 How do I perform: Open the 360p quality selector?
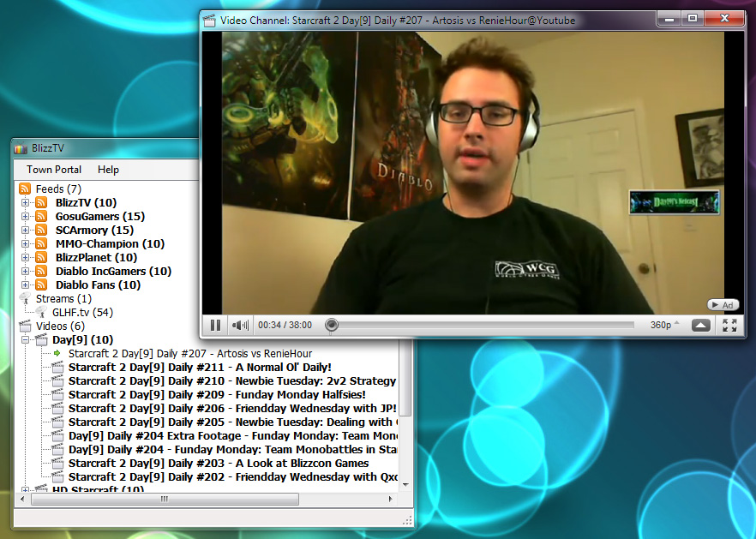(664, 325)
